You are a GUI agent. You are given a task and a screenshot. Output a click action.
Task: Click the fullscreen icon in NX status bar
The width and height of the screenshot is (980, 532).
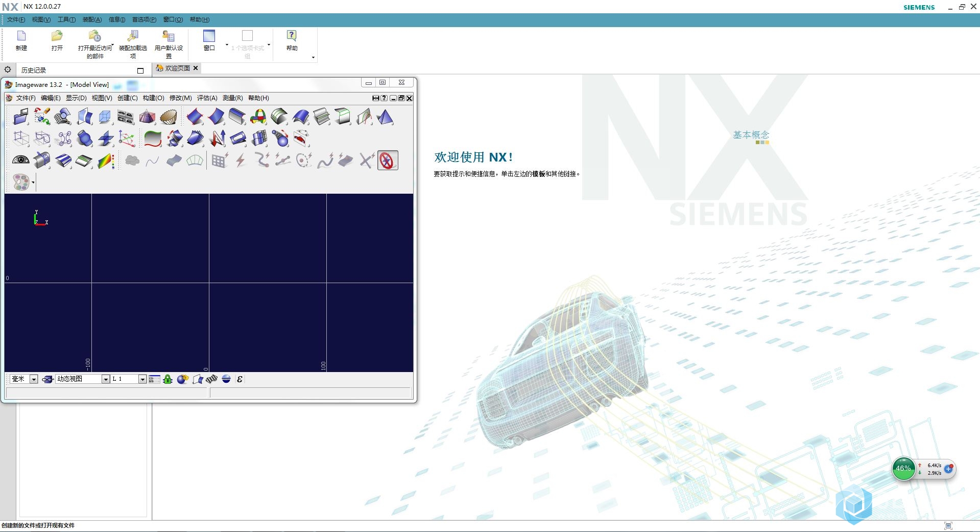(948, 526)
